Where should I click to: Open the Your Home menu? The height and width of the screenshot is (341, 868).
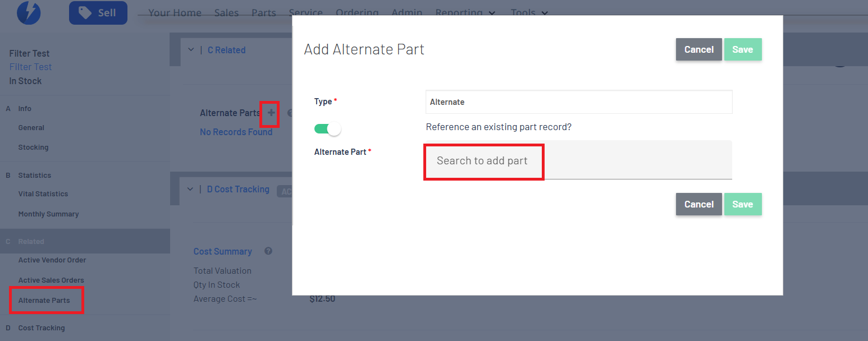tap(175, 12)
